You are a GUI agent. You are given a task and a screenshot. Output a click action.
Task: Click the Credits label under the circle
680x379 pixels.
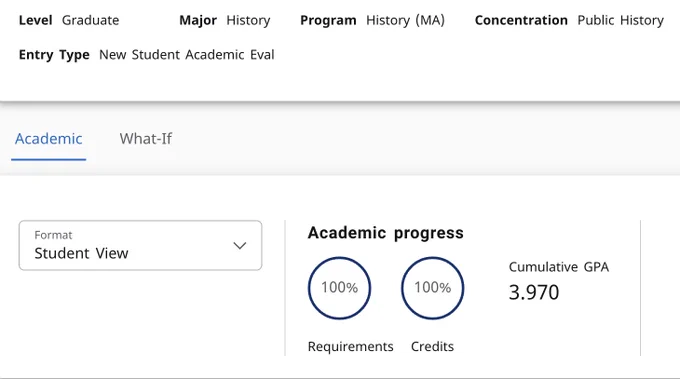(x=432, y=346)
